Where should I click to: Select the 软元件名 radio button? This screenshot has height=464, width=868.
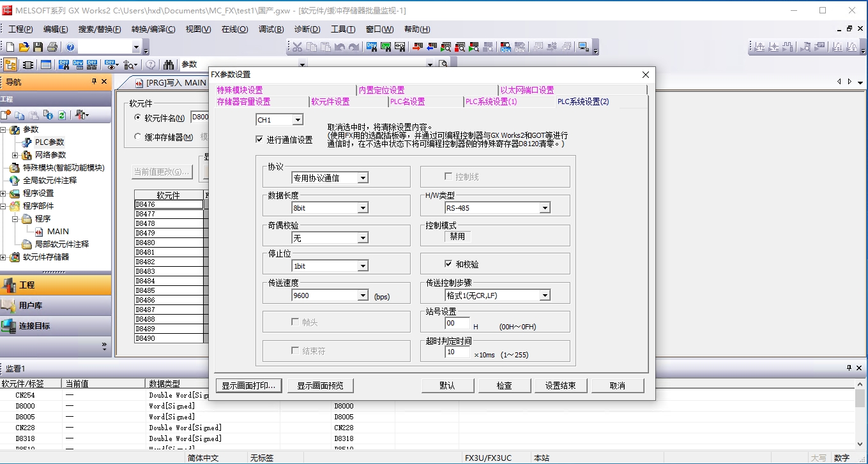click(x=138, y=118)
